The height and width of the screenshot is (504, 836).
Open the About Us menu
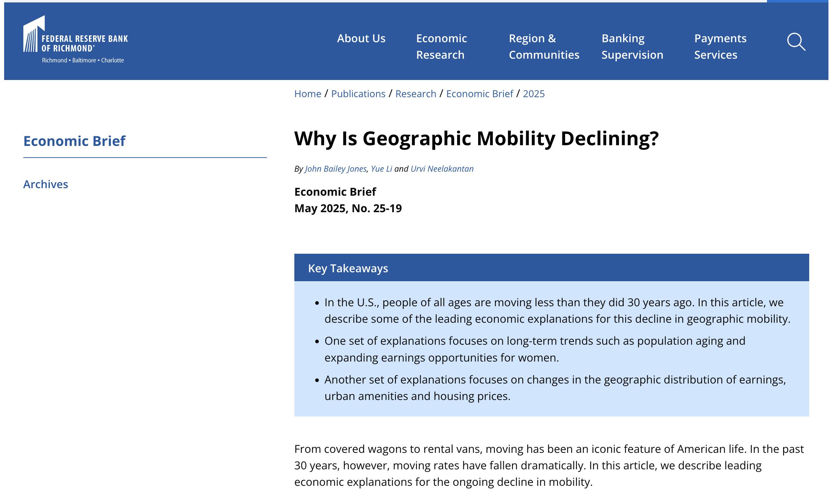(x=361, y=38)
